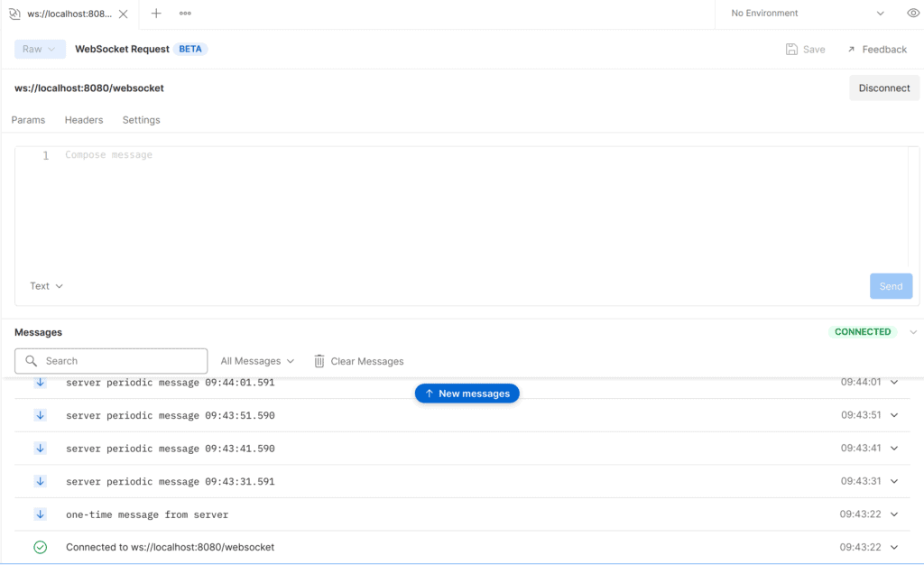Click the WebSocket icon on the open request tab
The width and height of the screenshot is (924, 565).
point(16,14)
